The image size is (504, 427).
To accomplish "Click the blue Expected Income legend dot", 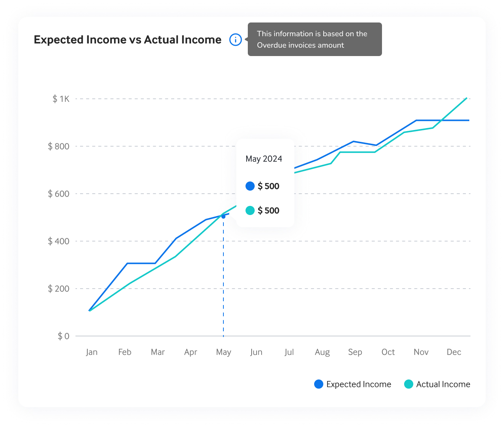I will [x=319, y=384].
